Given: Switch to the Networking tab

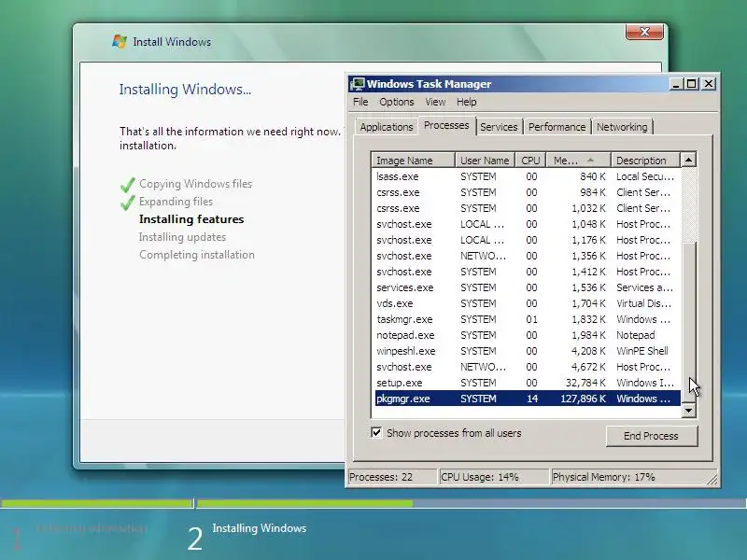Looking at the screenshot, I should (622, 127).
